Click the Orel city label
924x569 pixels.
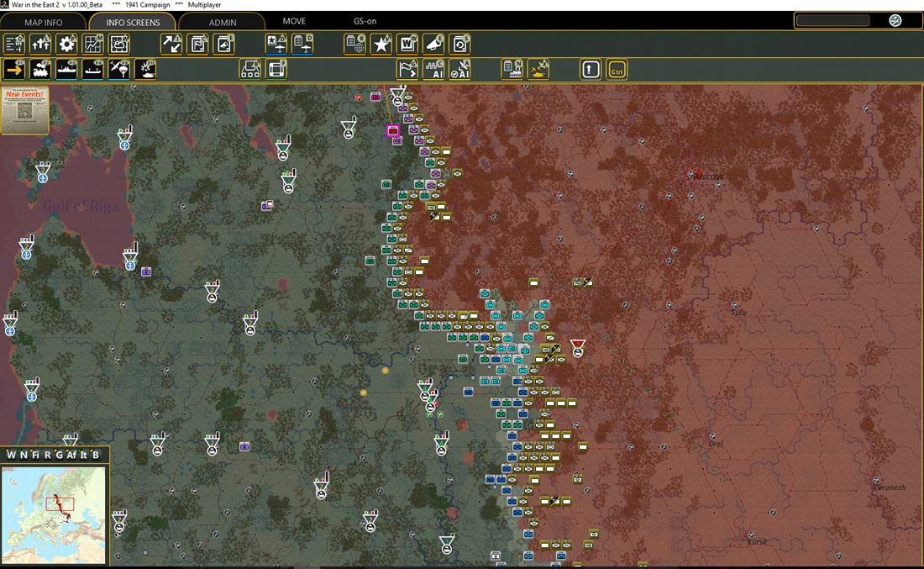716,444
